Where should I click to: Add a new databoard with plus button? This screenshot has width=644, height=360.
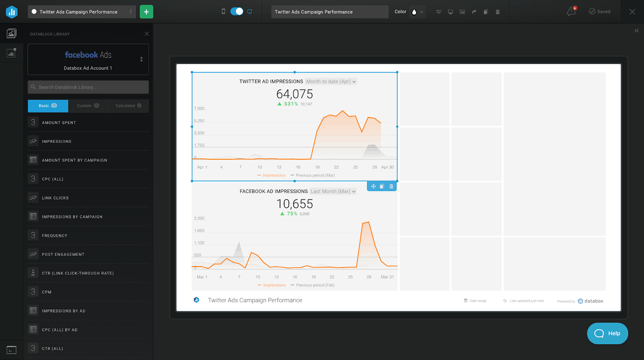point(147,12)
